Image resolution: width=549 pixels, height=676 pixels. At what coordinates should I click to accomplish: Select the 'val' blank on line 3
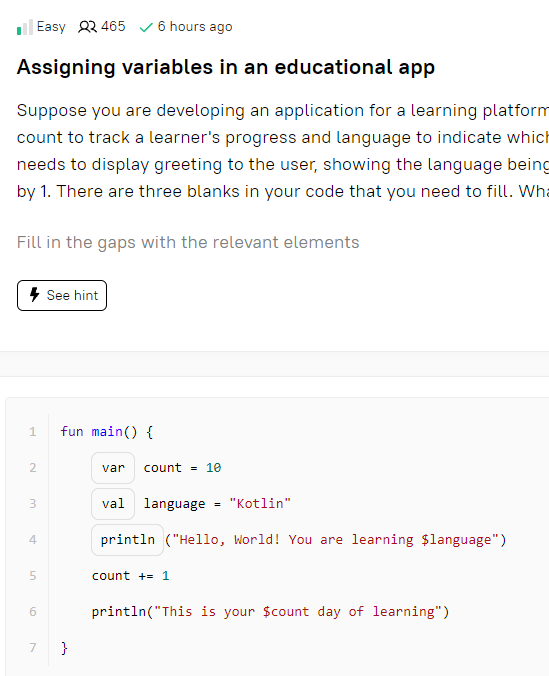point(113,504)
